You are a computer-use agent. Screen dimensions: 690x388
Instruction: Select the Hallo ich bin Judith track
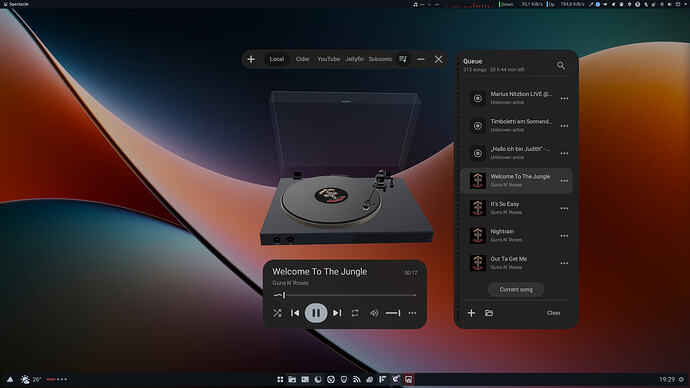click(x=516, y=153)
